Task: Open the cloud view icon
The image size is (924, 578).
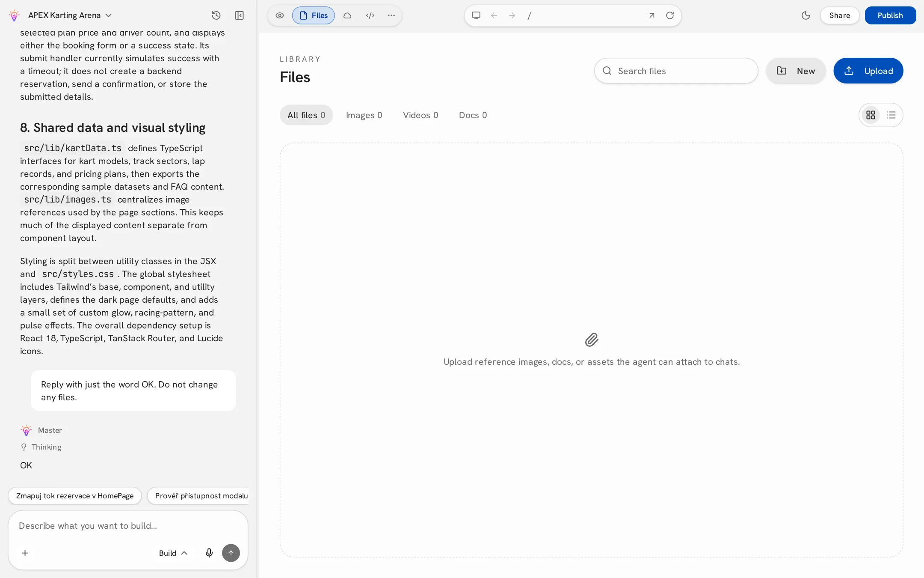Action: (347, 15)
